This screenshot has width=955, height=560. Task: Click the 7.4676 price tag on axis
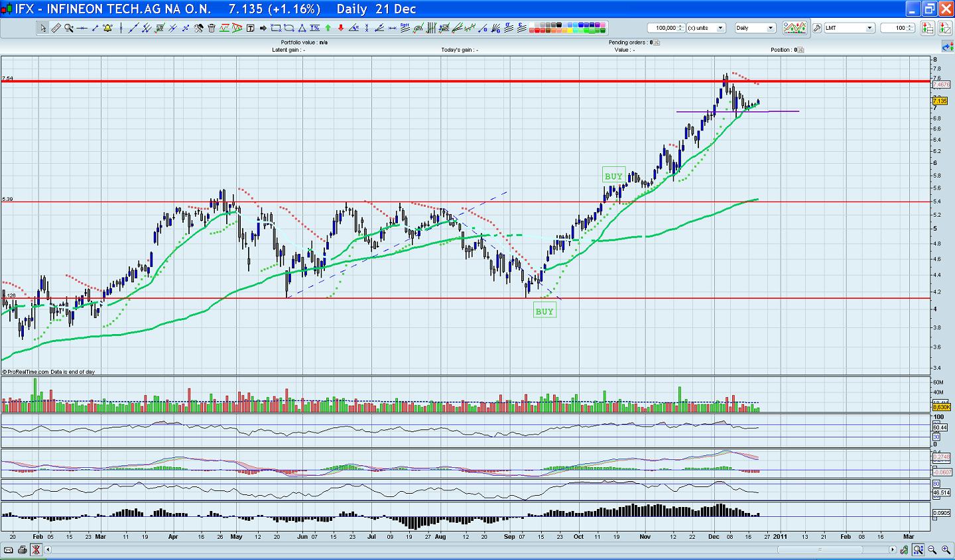coord(941,85)
